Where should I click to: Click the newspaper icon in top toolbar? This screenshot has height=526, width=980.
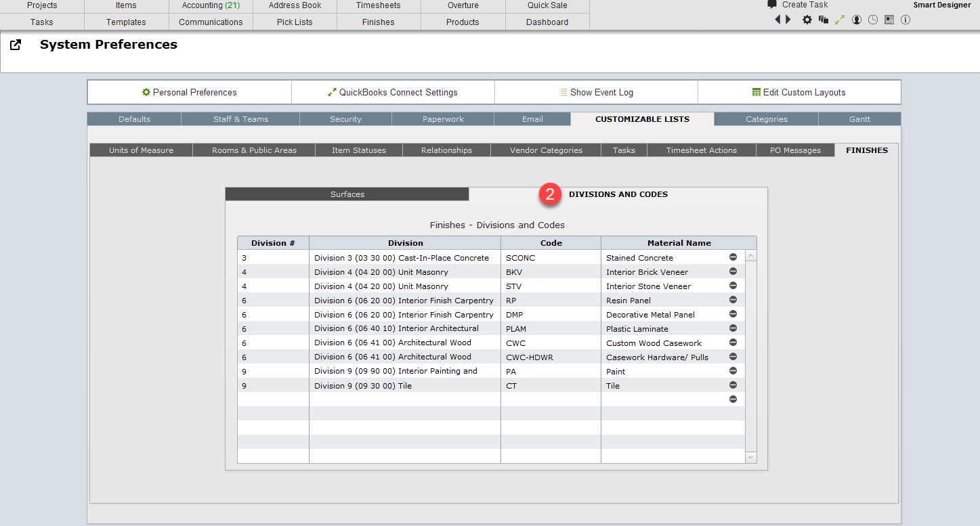889,20
